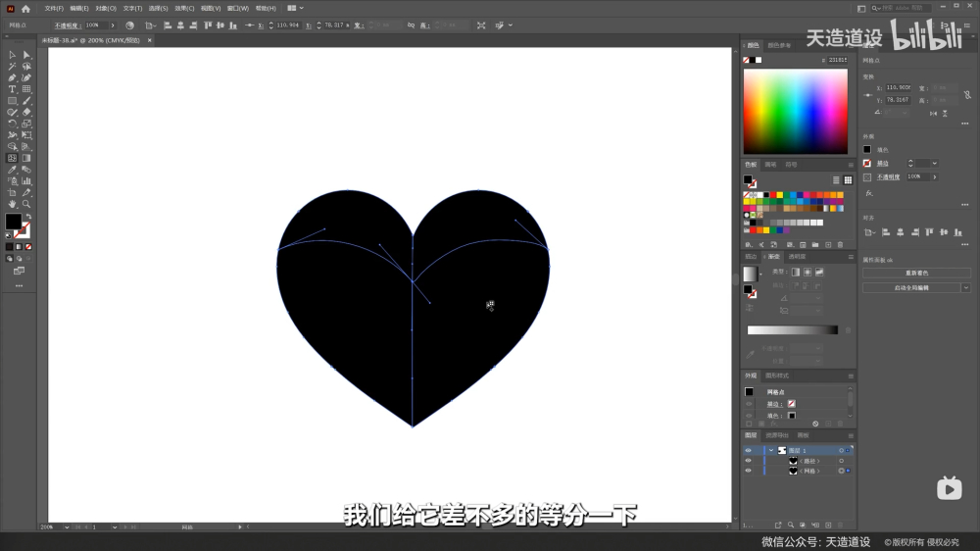
Task: Select the Zoom tool
Action: click(26, 204)
